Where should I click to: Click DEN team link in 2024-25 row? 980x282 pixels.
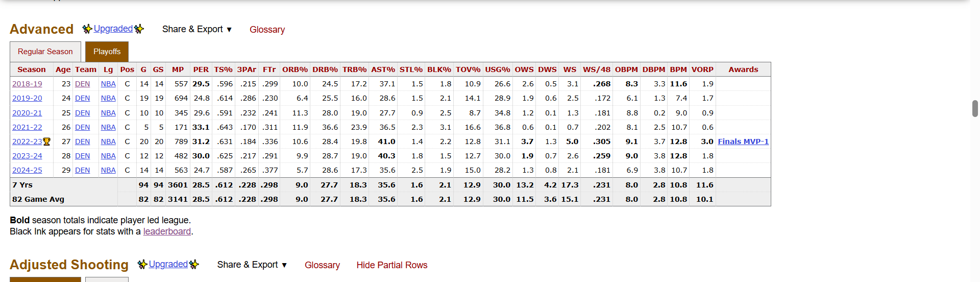click(82, 170)
